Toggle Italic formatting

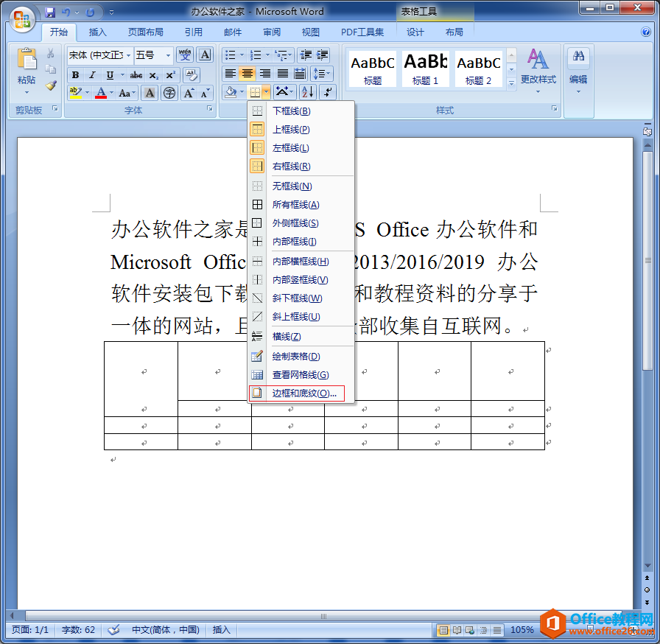[x=92, y=75]
